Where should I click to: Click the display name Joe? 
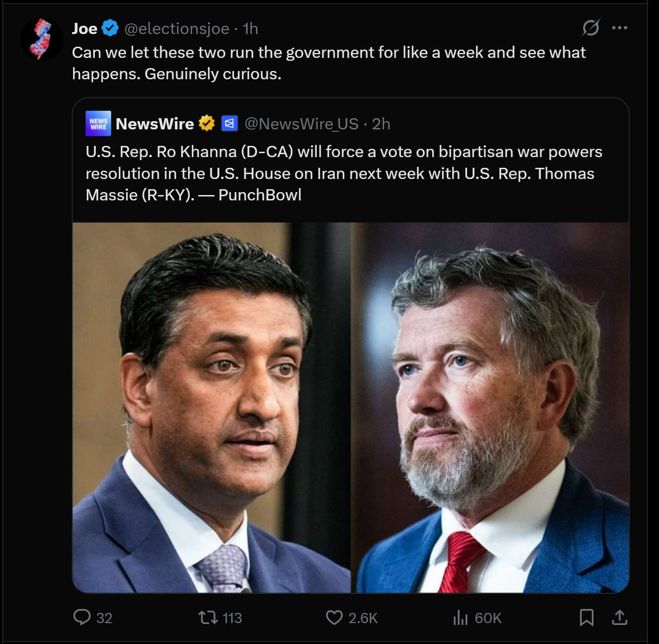[x=85, y=29]
